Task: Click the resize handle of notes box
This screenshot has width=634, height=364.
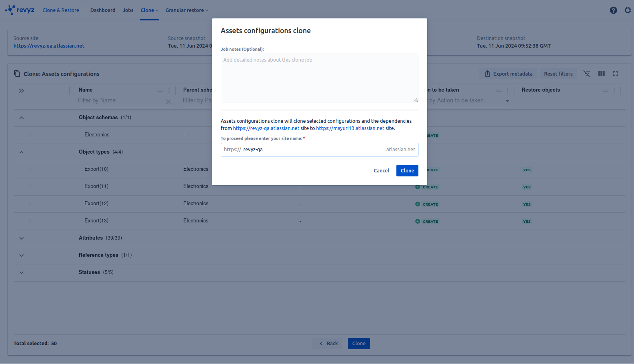Action: pyautogui.click(x=416, y=100)
